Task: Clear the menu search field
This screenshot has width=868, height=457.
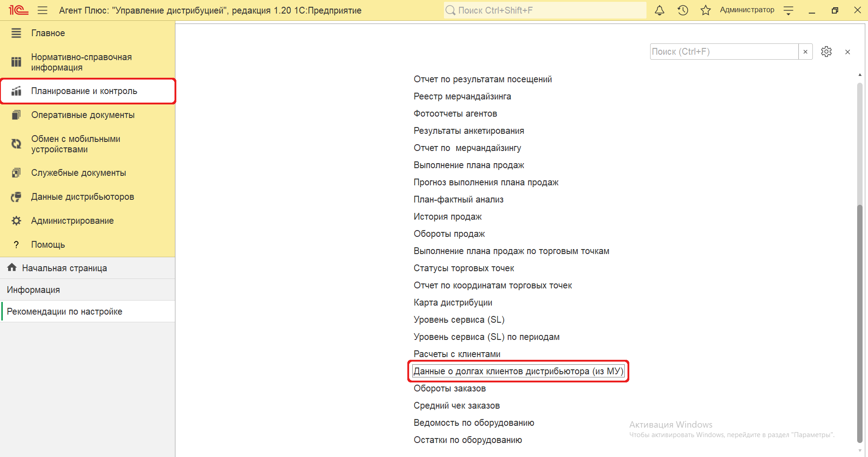Action: click(805, 52)
